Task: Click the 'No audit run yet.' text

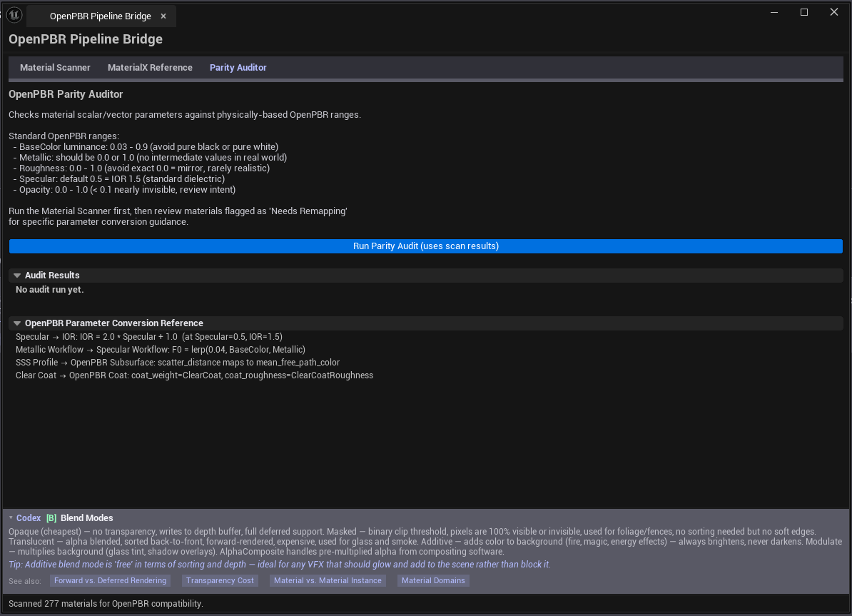Action: click(x=49, y=290)
